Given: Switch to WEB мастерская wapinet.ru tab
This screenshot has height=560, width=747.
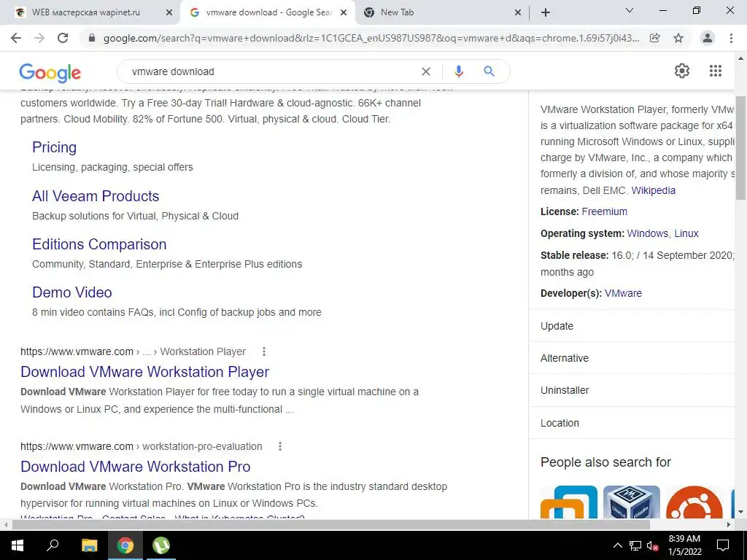Looking at the screenshot, I should (x=86, y=12).
